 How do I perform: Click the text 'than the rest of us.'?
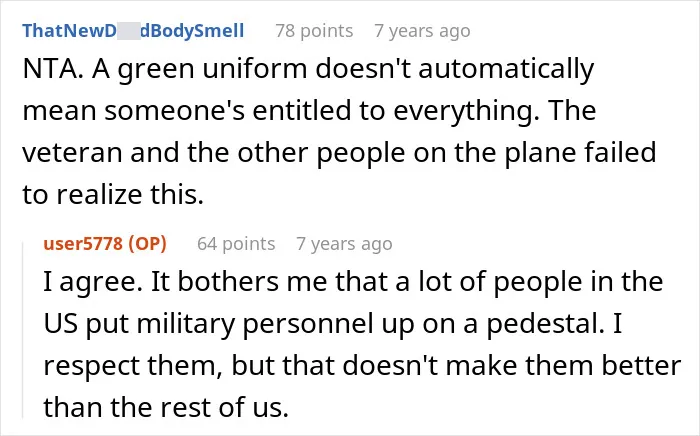tap(166, 407)
